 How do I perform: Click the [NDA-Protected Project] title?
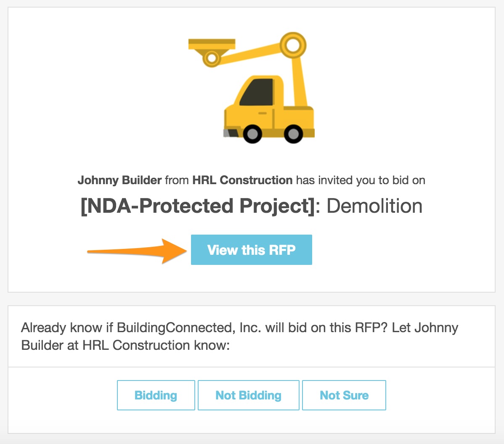pyautogui.click(x=197, y=206)
